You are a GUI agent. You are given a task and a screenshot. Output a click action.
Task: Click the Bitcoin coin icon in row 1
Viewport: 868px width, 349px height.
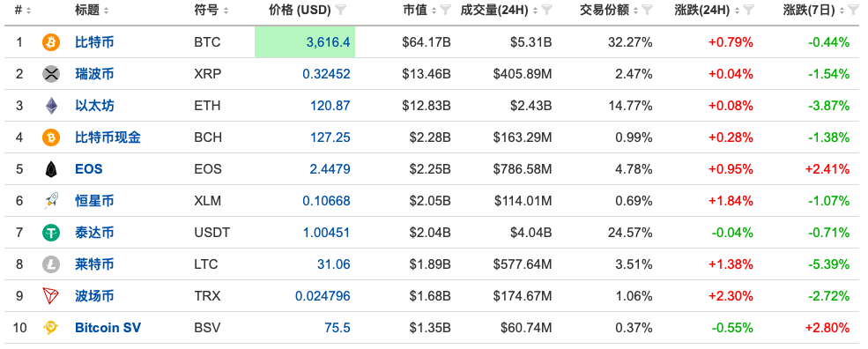tap(51, 42)
